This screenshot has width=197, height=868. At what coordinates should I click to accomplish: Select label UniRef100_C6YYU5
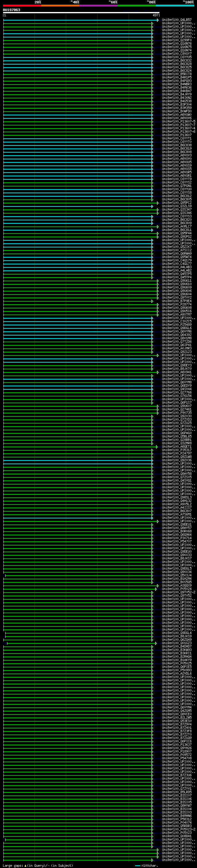click(177, 57)
